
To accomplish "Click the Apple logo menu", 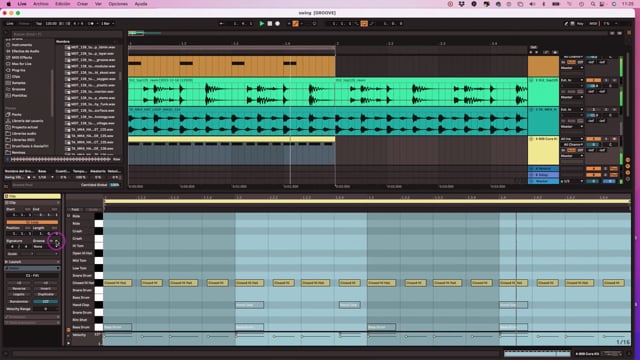I will (9, 4).
